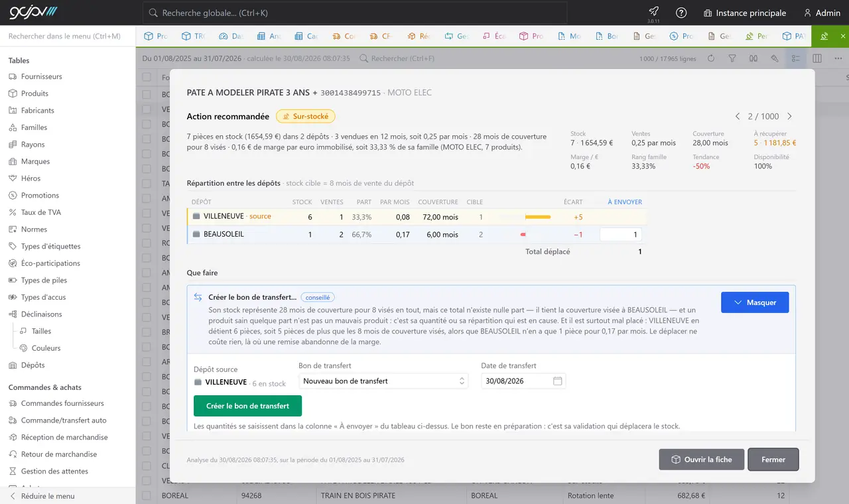
Task: Switch to the PAT tab
Action: [795, 36]
